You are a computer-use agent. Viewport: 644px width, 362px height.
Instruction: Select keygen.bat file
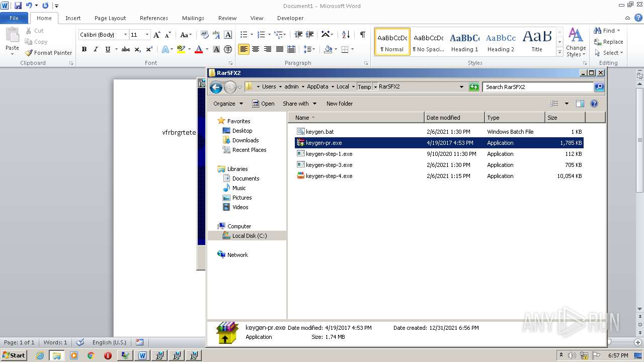(x=319, y=132)
